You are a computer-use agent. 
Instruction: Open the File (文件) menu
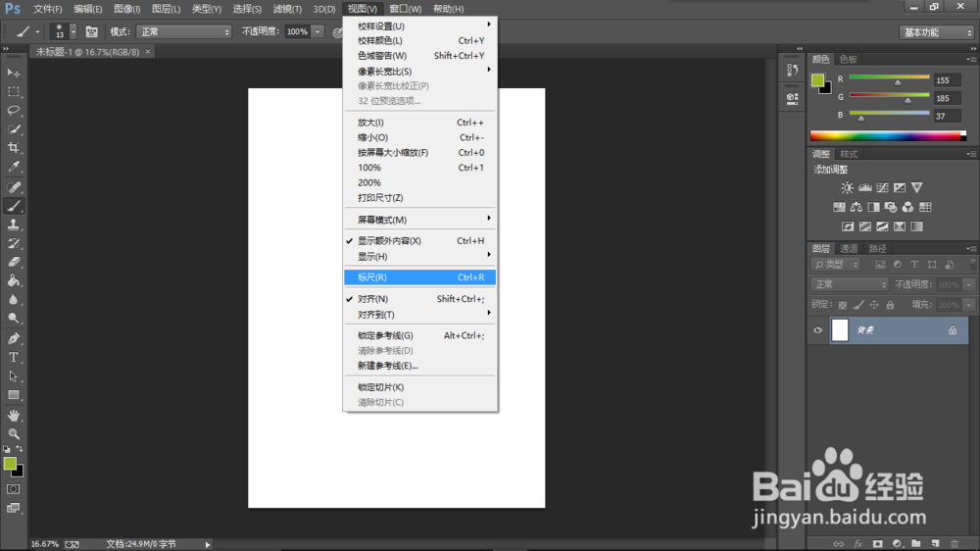click(47, 9)
